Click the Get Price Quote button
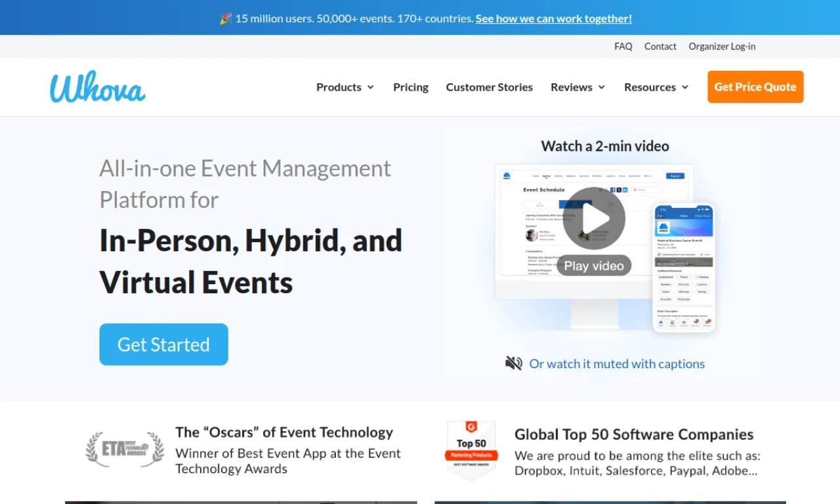Screen dimensions: 840x504 (755, 87)
